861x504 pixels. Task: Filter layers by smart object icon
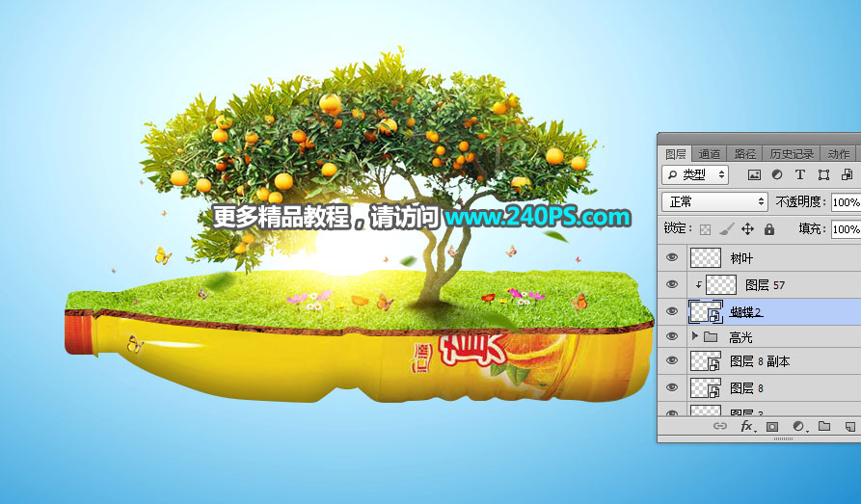click(847, 174)
